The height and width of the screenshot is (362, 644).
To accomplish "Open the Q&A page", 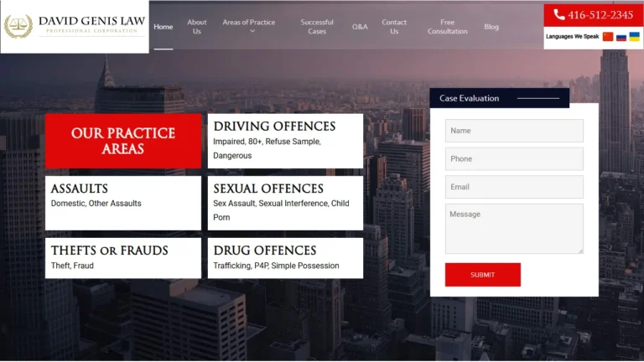I will coord(360,27).
